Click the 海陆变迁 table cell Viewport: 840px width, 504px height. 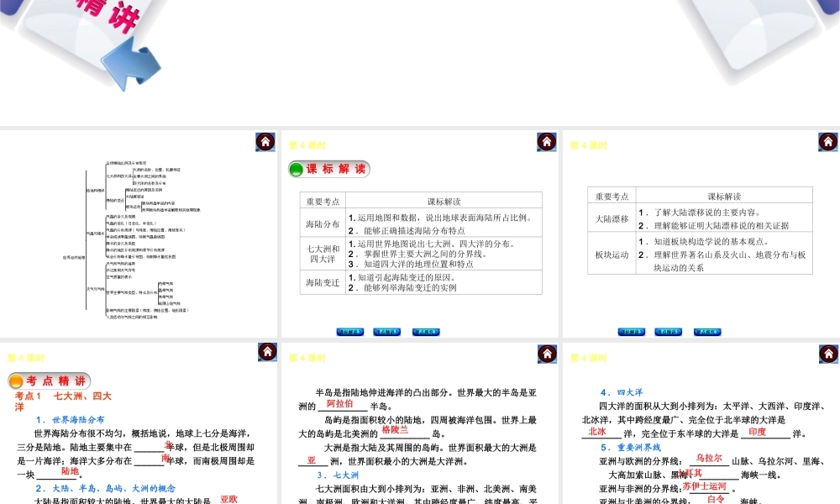click(x=323, y=282)
